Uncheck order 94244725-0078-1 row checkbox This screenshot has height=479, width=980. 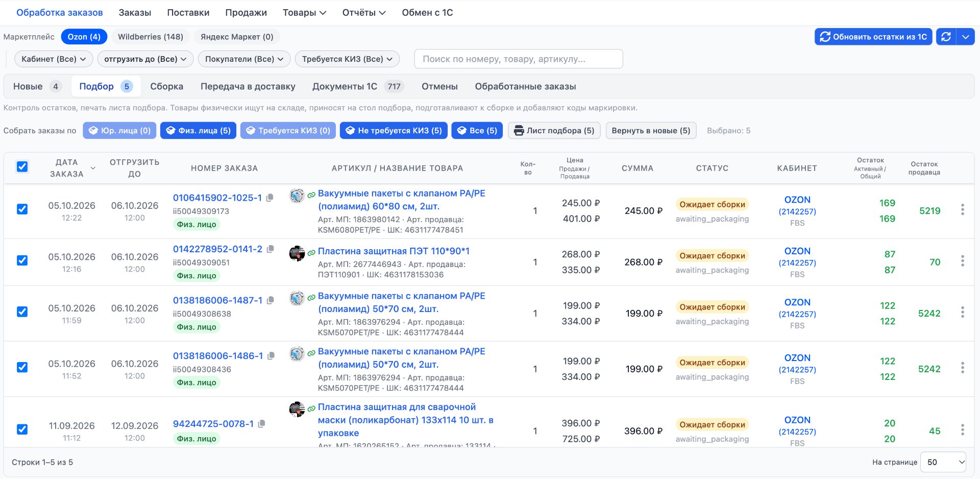click(22, 429)
